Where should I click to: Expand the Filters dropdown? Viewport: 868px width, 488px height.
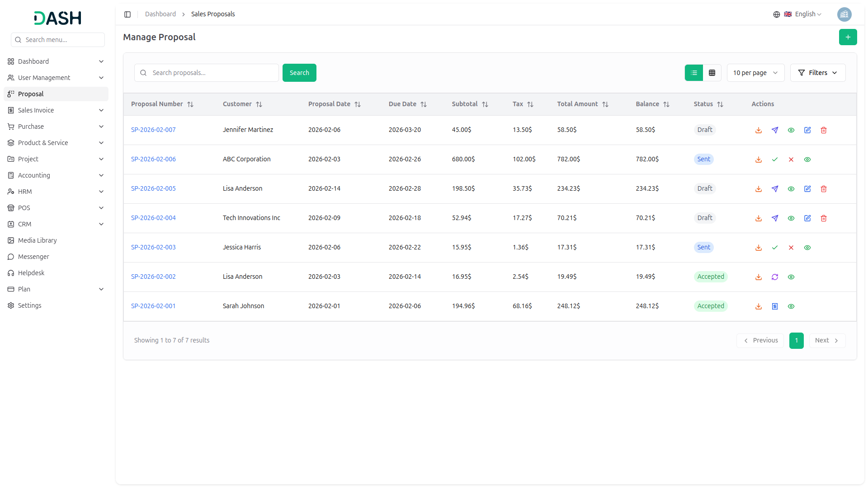pyautogui.click(x=817, y=73)
